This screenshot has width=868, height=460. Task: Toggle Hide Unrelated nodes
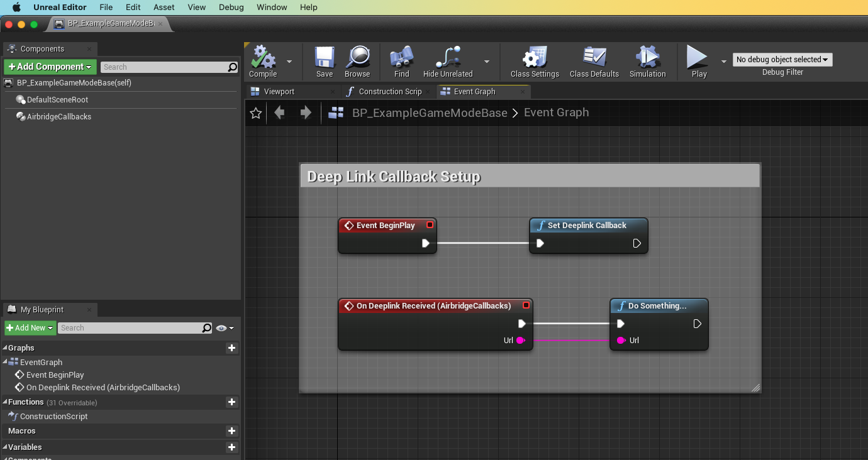pyautogui.click(x=448, y=62)
